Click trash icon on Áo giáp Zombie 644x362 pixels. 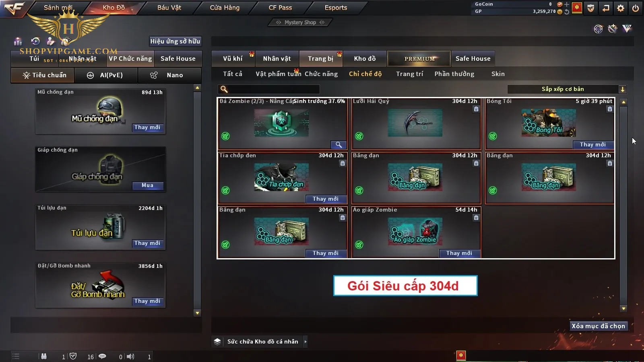coord(476,218)
